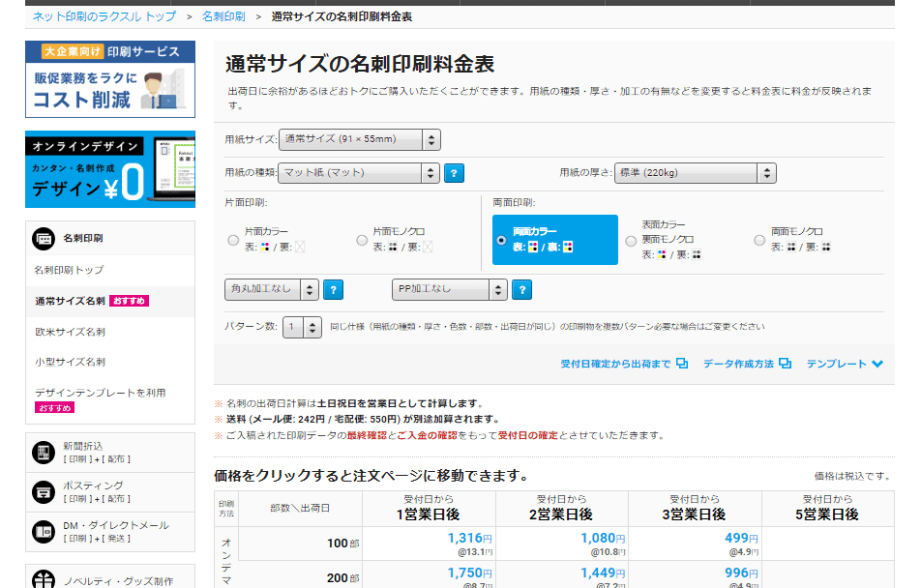The image size is (921, 588).
Task: Click the ポスティング sidebar icon
Action: 44,491
